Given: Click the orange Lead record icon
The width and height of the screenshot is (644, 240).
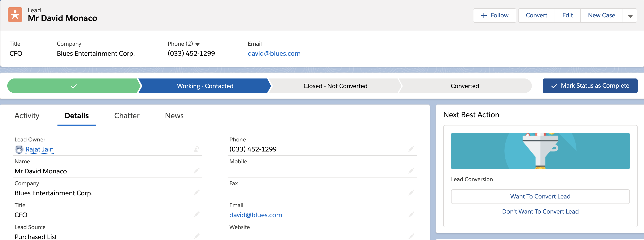Looking at the screenshot, I should [15, 15].
